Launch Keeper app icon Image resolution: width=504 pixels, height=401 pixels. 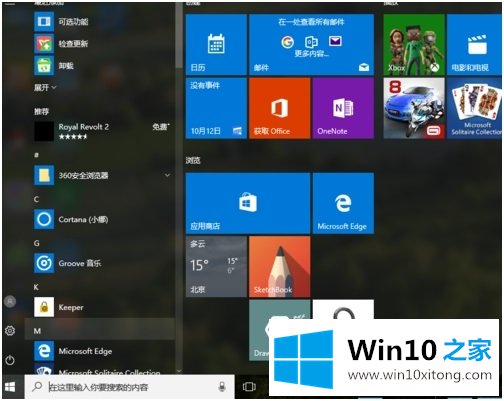point(44,307)
